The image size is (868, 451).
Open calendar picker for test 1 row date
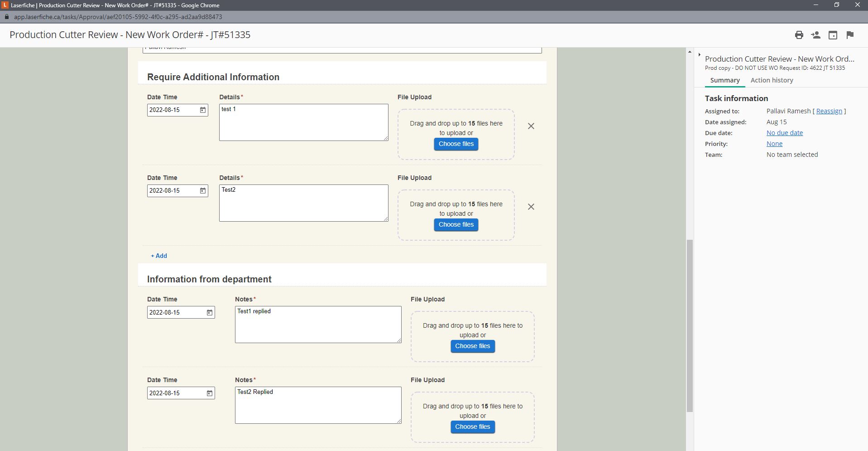tap(203, 110)
